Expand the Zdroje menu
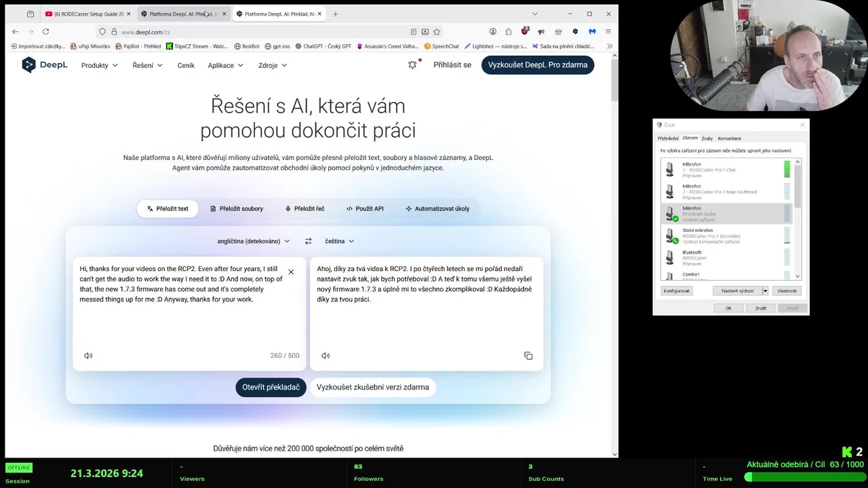868x488 pixels. click(273, 66)
